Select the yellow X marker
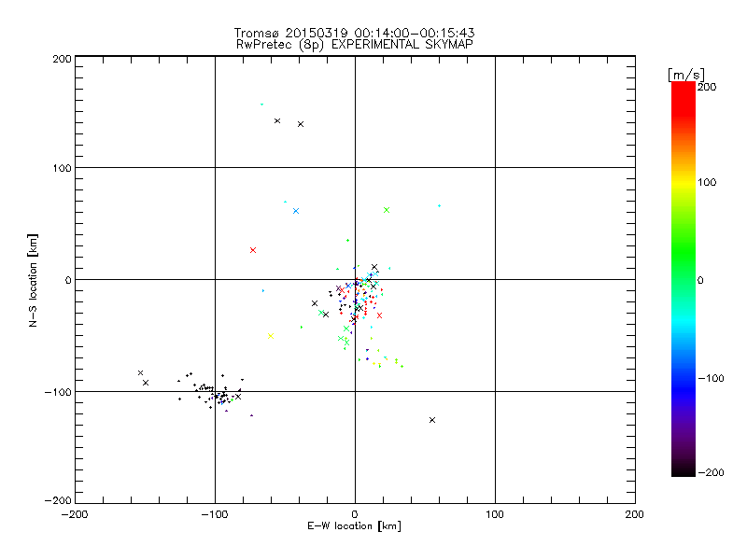 271,336
